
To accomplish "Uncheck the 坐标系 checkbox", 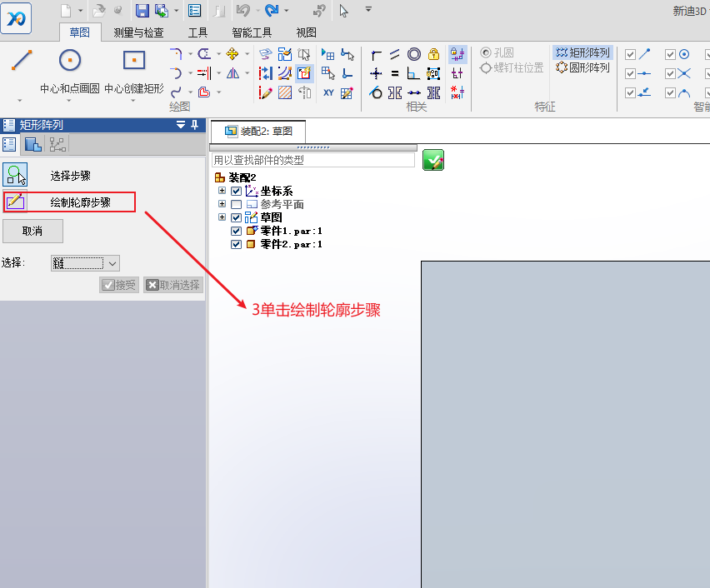I will [x=236, y=191].
